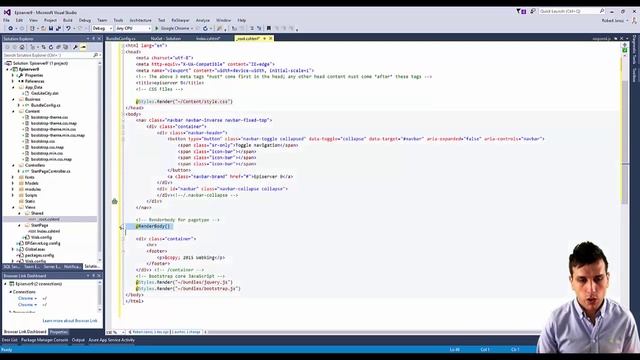The width and height of the screenshot is (640, 360).
Task: Click the wrench Properties icon in Solution Explorer
Action: (x=76, y=47)
